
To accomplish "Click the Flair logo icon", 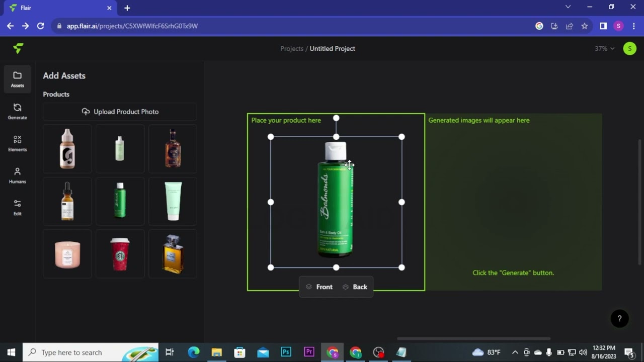I will coord(18,48).
